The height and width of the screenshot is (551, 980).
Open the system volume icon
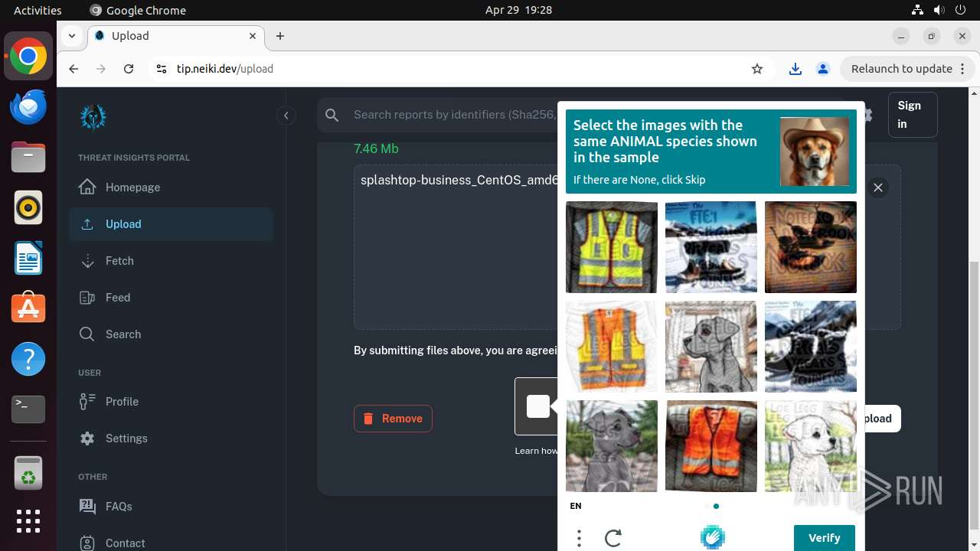[x=938, y=10]
